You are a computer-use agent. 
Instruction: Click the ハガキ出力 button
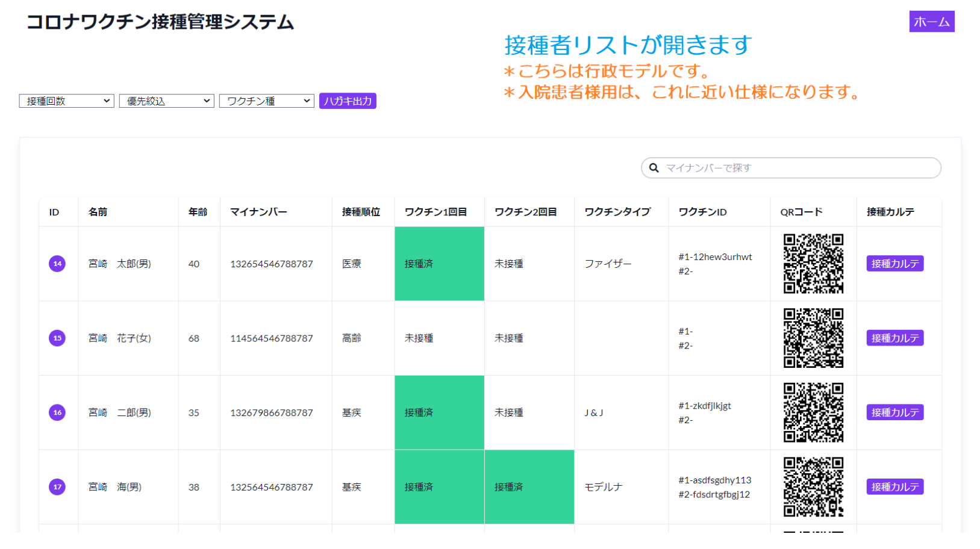pyautogui.click(x=348, y=101)
